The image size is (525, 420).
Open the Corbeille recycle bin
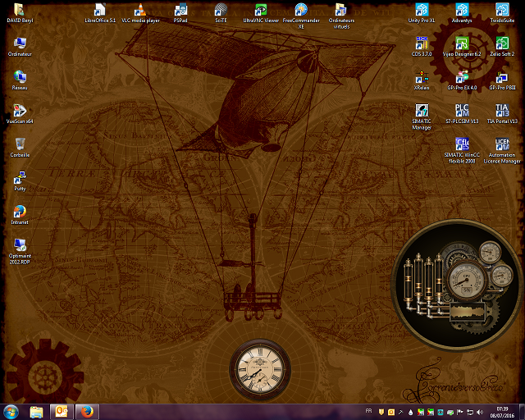pos(20,144)
